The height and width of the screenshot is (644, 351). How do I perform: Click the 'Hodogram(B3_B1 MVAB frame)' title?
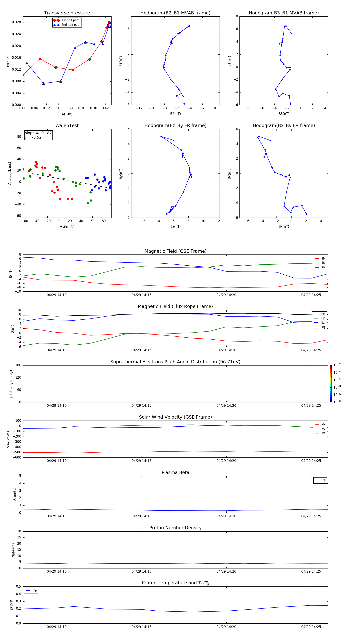(284, 13)
